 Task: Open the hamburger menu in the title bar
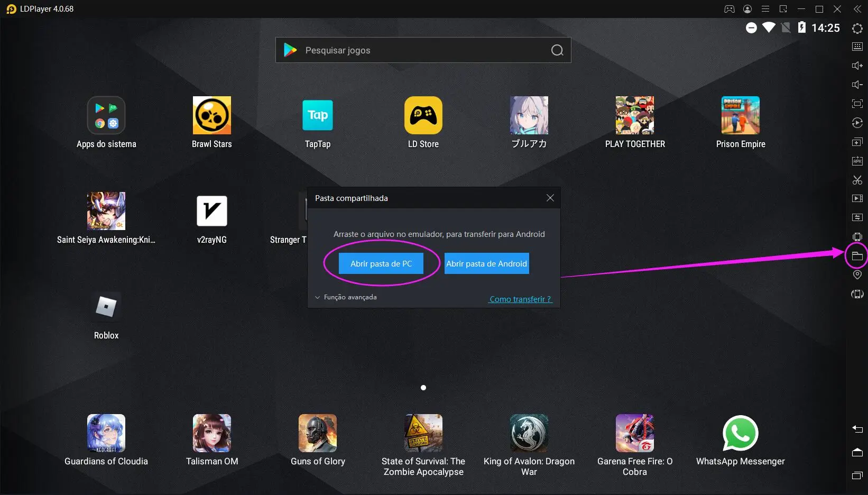point(765,9)
